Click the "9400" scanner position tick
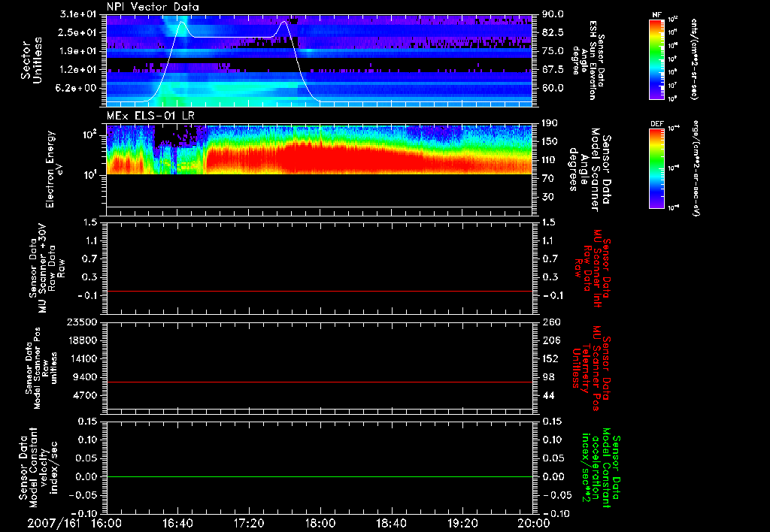Image resolution: width=770 pixels, height=532 pixels. pos(85,377)
